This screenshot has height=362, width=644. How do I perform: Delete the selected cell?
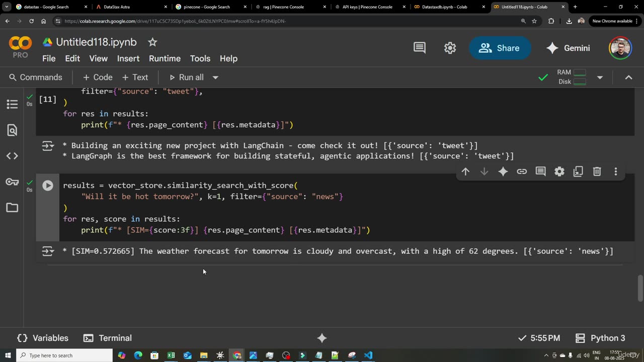(x=597, y=171)
